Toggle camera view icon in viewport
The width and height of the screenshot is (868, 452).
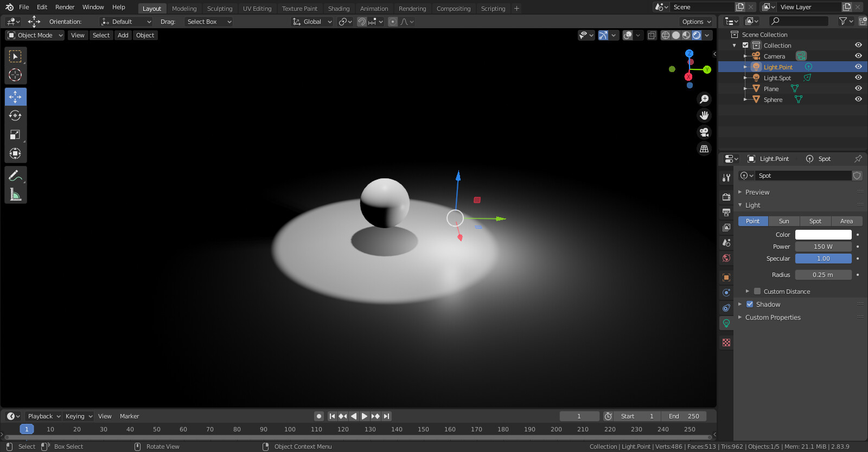pos(704,132)
